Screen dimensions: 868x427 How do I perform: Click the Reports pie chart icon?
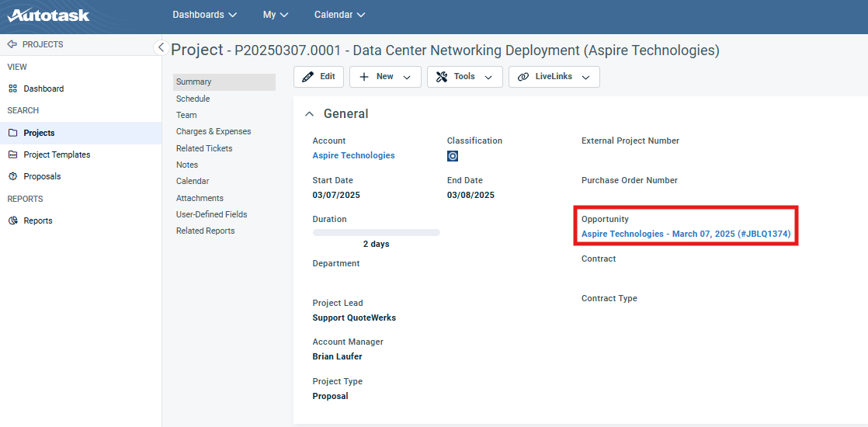coord(12,220)
